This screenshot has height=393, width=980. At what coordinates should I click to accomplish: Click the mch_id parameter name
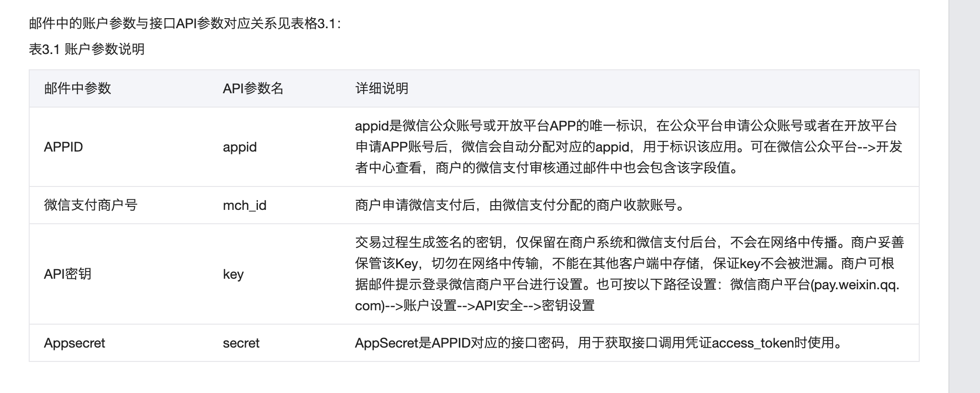click(x=245, y=205)
